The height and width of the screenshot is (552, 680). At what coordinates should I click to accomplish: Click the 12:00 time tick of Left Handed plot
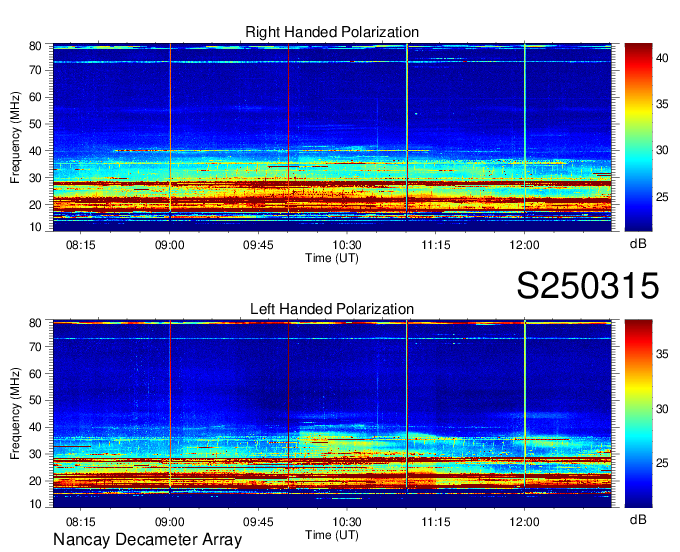pos(524,521)
